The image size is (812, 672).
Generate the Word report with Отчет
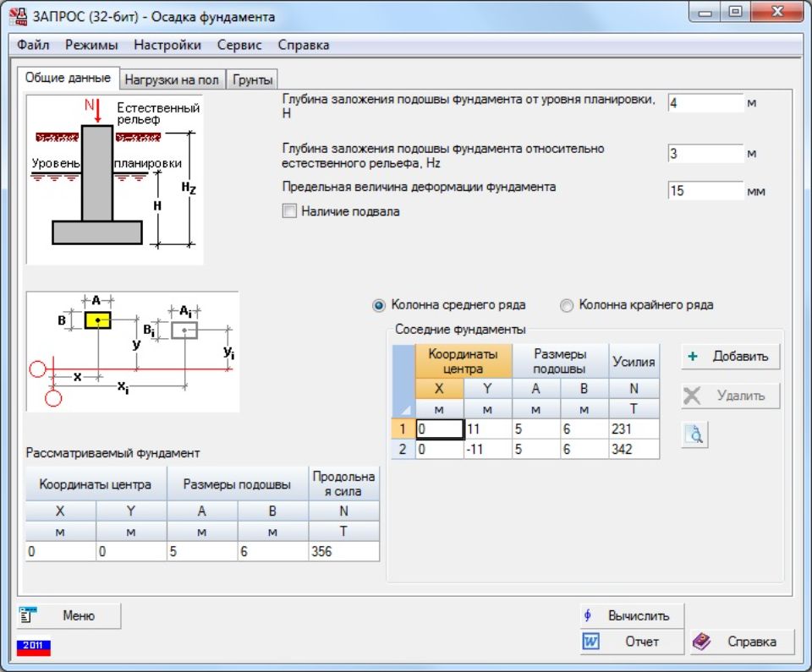tap(631, 642)
